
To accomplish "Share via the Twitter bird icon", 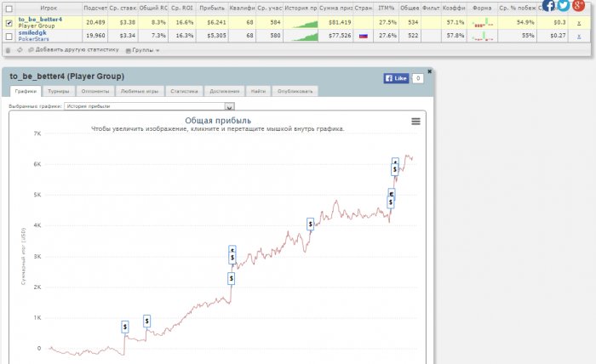I will coord(564,5).
